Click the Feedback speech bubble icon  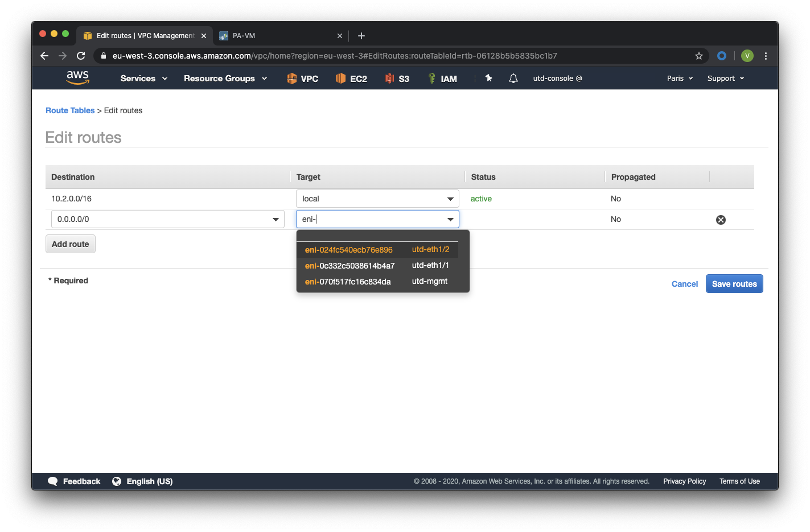coord(53,481)
